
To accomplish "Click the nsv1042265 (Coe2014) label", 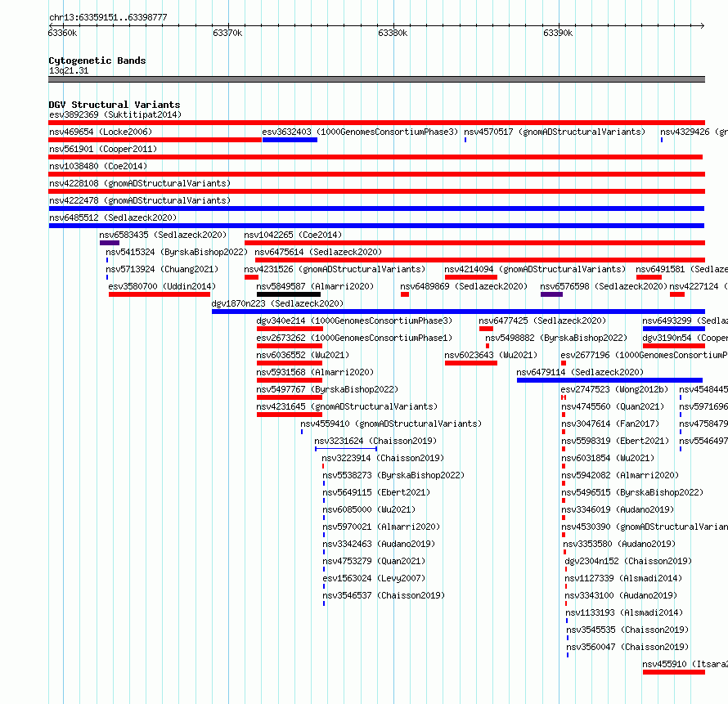I will [x=293, y=235].
